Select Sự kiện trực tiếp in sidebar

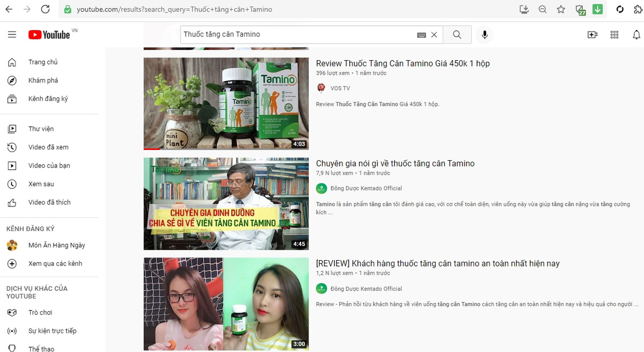tap(52, 331)
